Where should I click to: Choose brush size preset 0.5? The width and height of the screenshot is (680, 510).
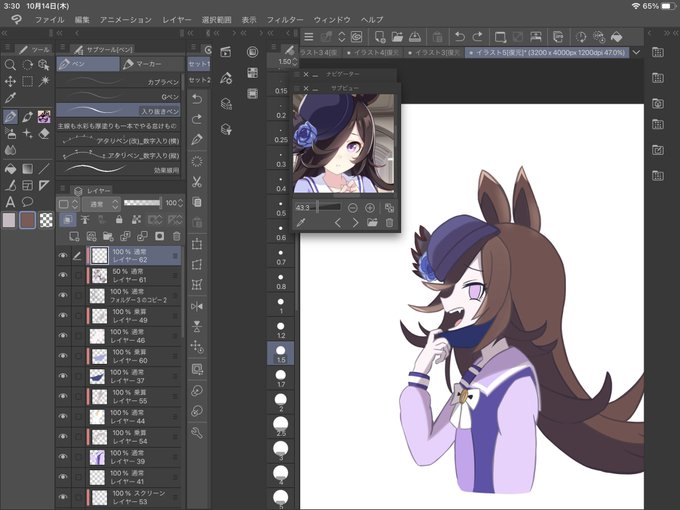281,209
